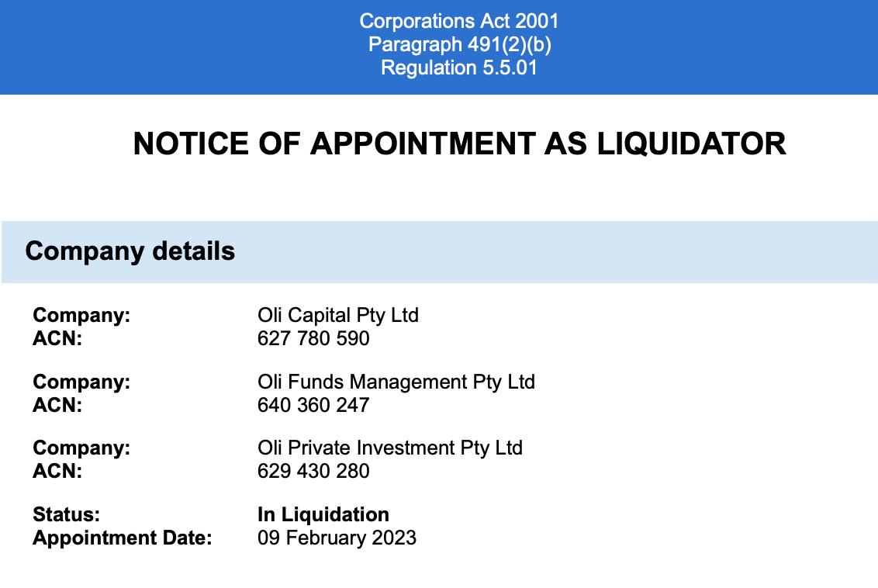This screenshot has width=878, height=588.
Task: Click the "Company:" label beside Oli Funds Management
Action: click(x=81, y=382)
